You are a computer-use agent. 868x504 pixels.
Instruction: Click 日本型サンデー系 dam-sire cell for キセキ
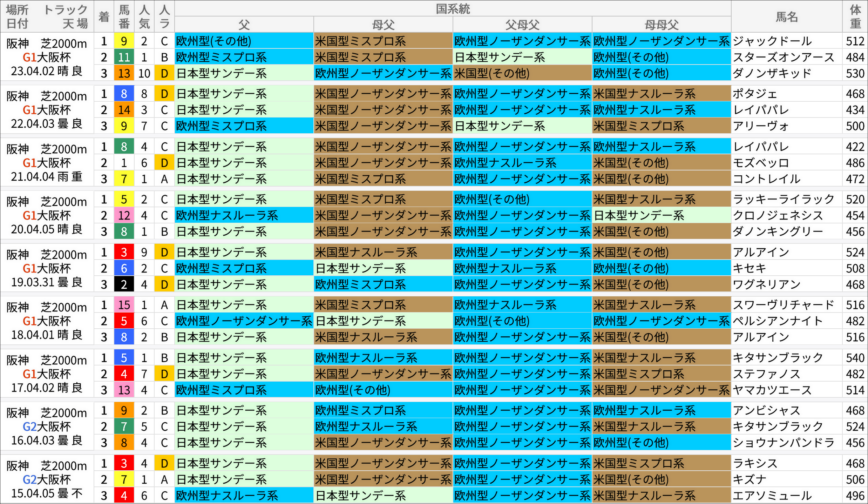[x=383, y=269]
